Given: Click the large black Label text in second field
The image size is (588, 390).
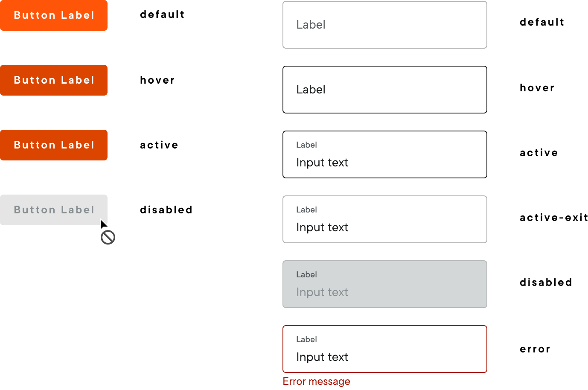Looking at the screenshot, I should pos(311,90).
